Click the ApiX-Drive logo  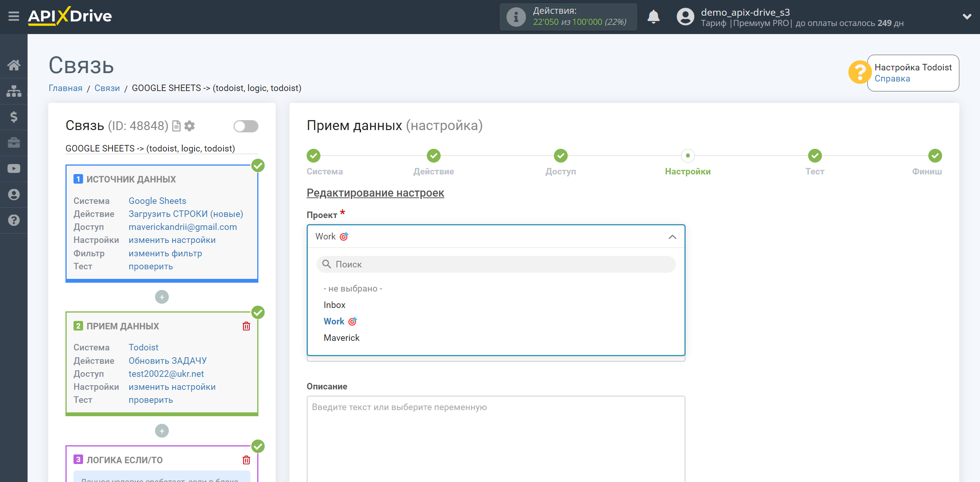(x=70, y=16)
